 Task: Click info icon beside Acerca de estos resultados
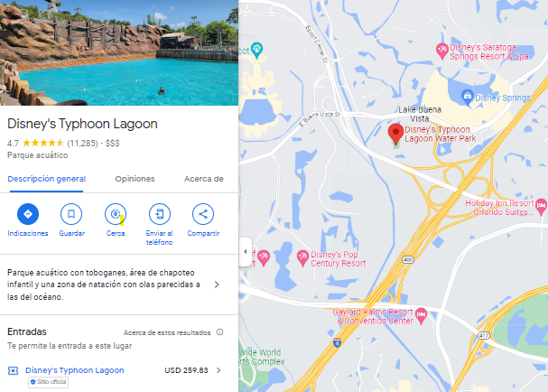[x=219, y=332]
